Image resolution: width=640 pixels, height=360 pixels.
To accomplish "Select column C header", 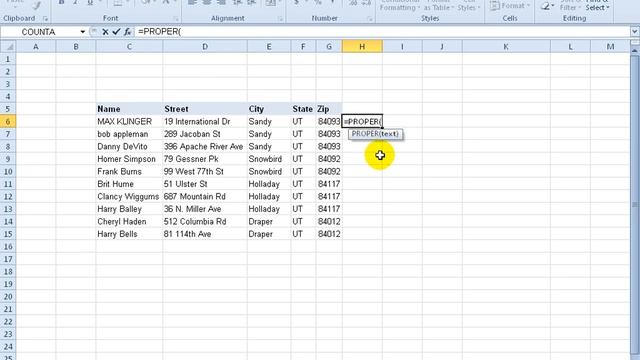I will click(x=129, y=47).
